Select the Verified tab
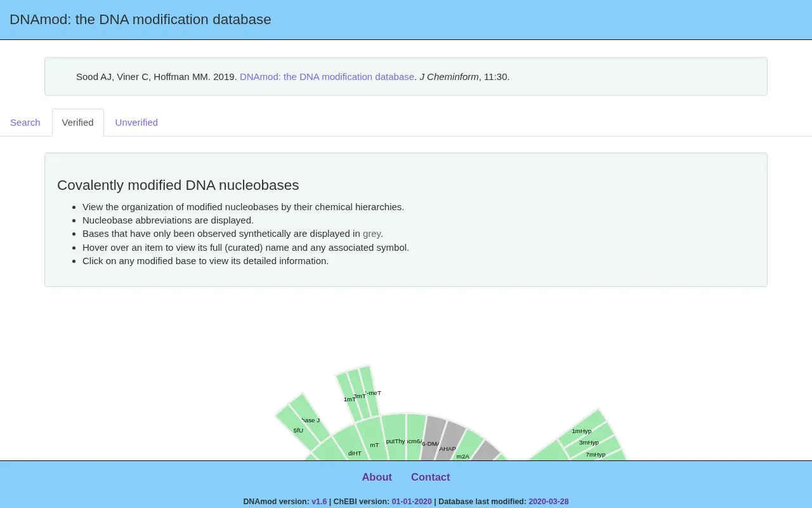Viewport: 812px width, 508px height. click(x=78, y=123)
